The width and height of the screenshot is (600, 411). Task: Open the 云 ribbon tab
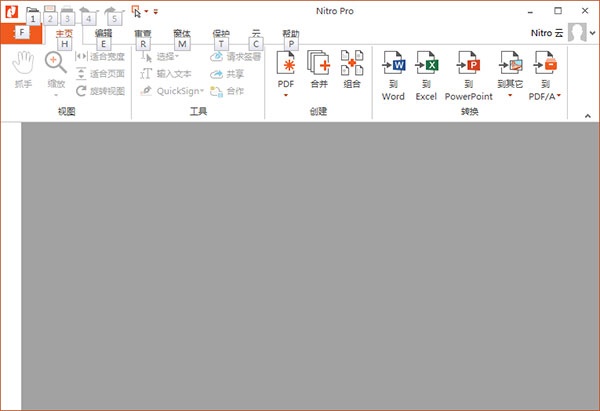pyautogui.click(x=256, y=34)
